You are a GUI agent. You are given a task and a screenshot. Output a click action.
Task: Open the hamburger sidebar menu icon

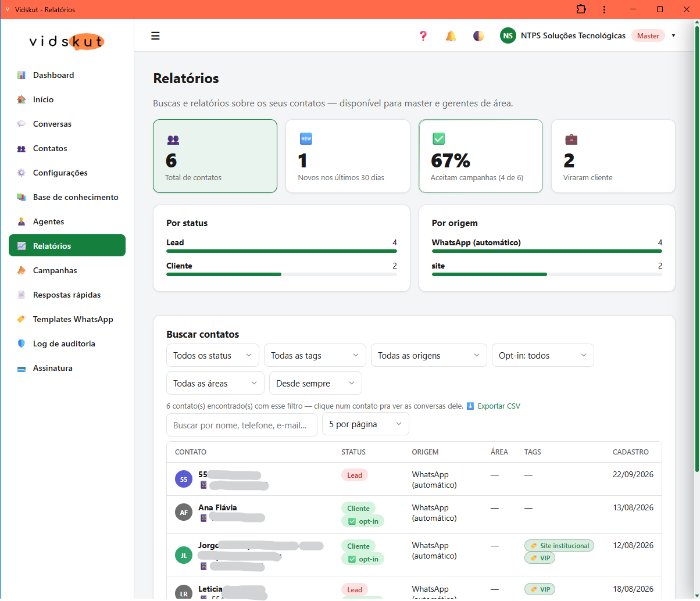click(155, 36)
